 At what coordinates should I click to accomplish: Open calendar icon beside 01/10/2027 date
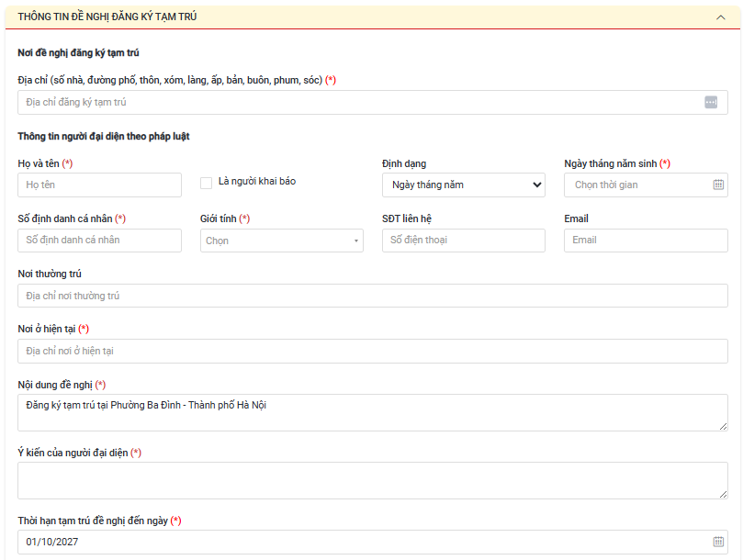click(x=718, y=542)
